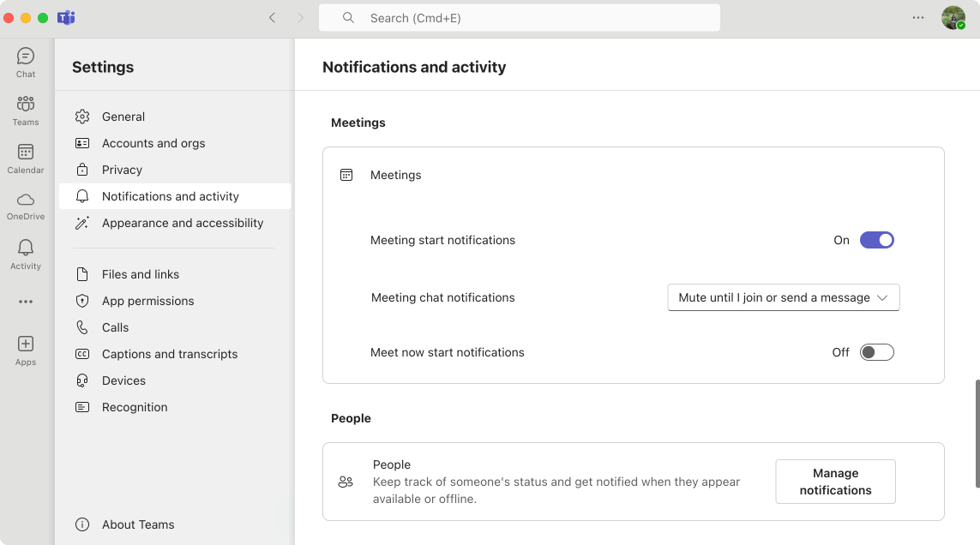
Task: Click the search magnifier icon
Action: coord(348,17)
